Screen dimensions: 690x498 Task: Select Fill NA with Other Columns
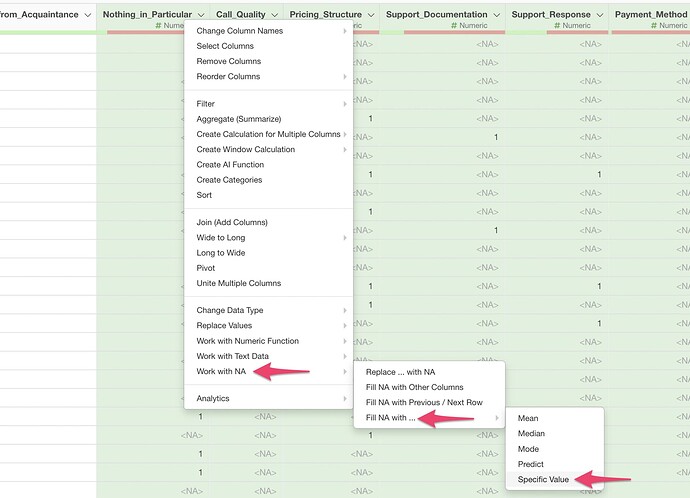[414, 387]
